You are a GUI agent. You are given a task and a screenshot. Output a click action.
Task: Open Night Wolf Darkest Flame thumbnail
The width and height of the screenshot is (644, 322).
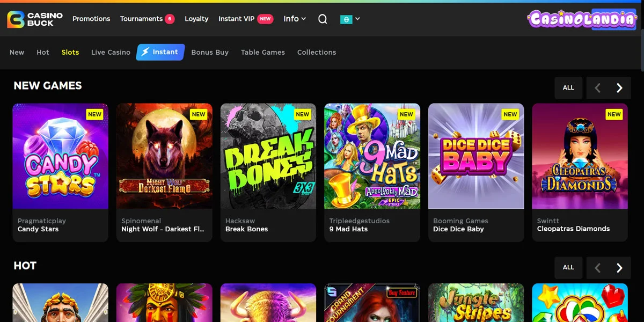click(x=164, y=156)
